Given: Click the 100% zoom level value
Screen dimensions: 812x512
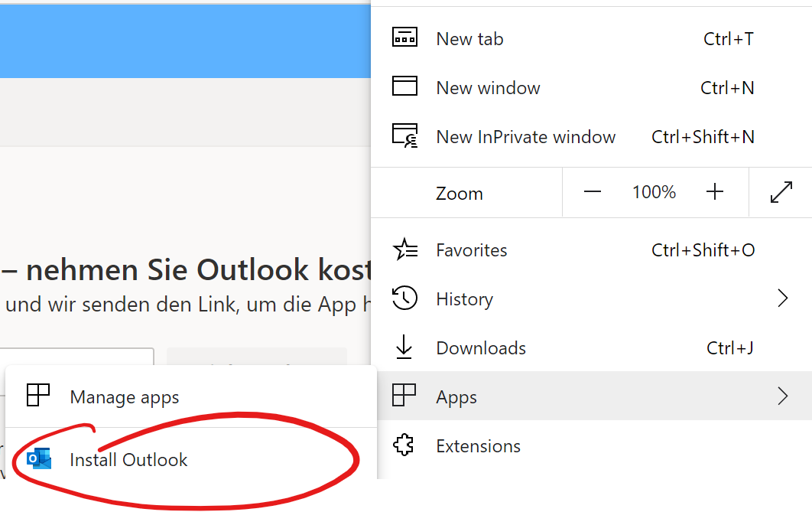Looking at the screenshot, I should pyautogui.click(x=654, y=192).
